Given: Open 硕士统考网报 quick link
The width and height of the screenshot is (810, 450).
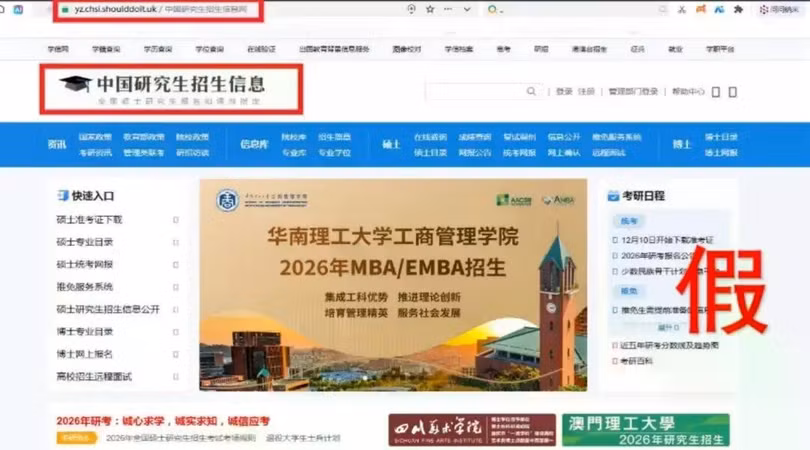Looking at the screenshot, I should [x=85, y=265].
